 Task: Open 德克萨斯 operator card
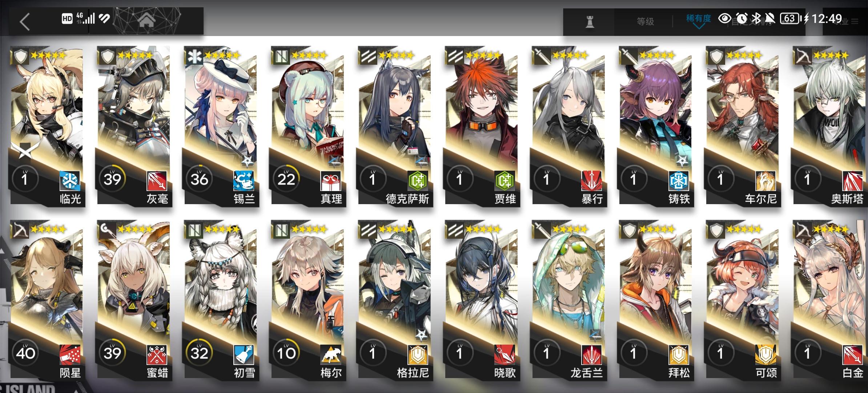click(395, 126)
